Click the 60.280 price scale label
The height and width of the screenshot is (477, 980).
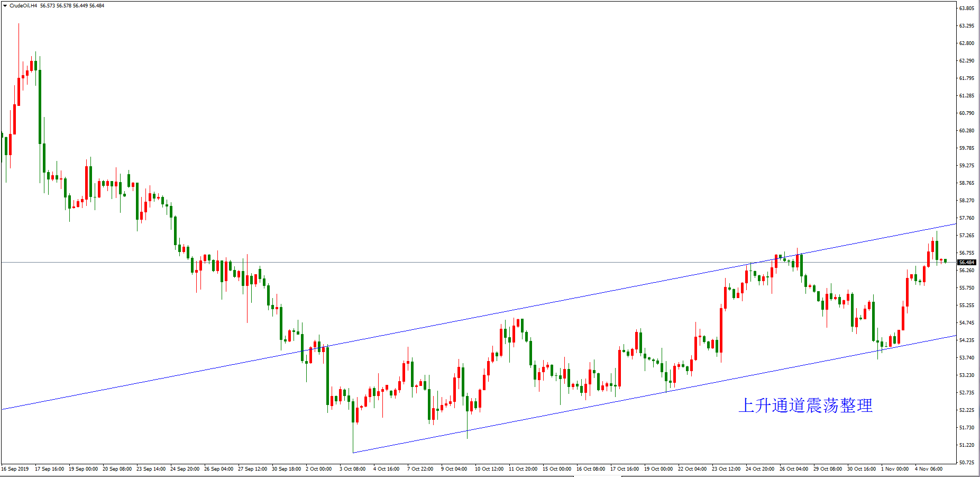click(x=967, y=131)
